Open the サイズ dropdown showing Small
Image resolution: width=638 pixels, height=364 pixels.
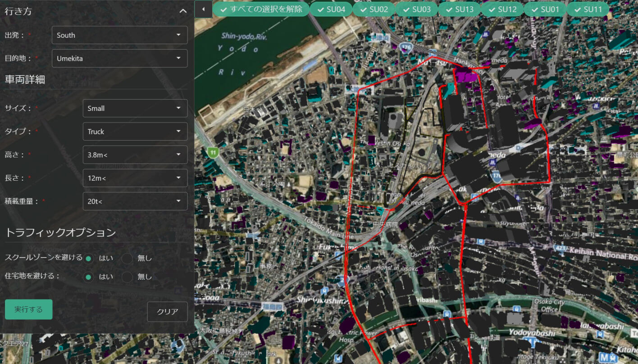click(x=135, y=108)
